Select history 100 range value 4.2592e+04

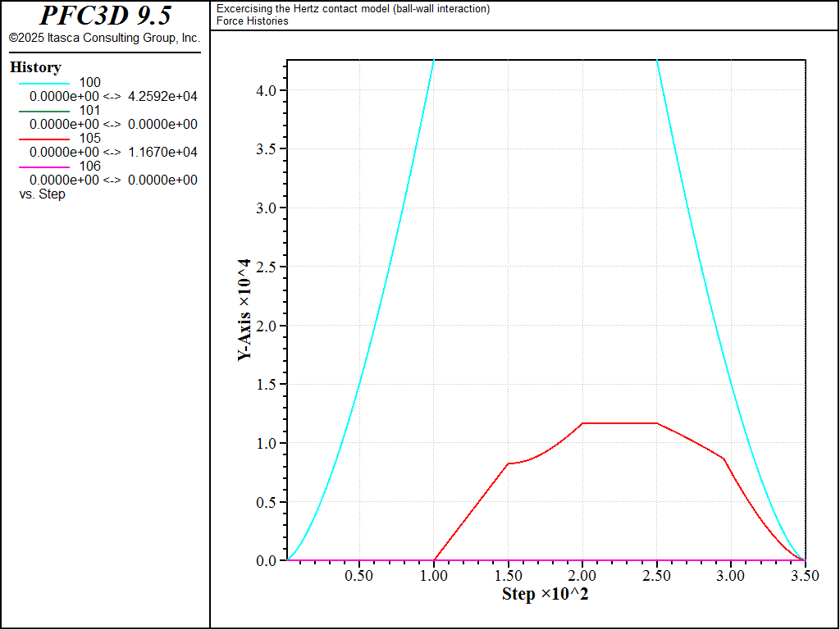pos(163,97)
